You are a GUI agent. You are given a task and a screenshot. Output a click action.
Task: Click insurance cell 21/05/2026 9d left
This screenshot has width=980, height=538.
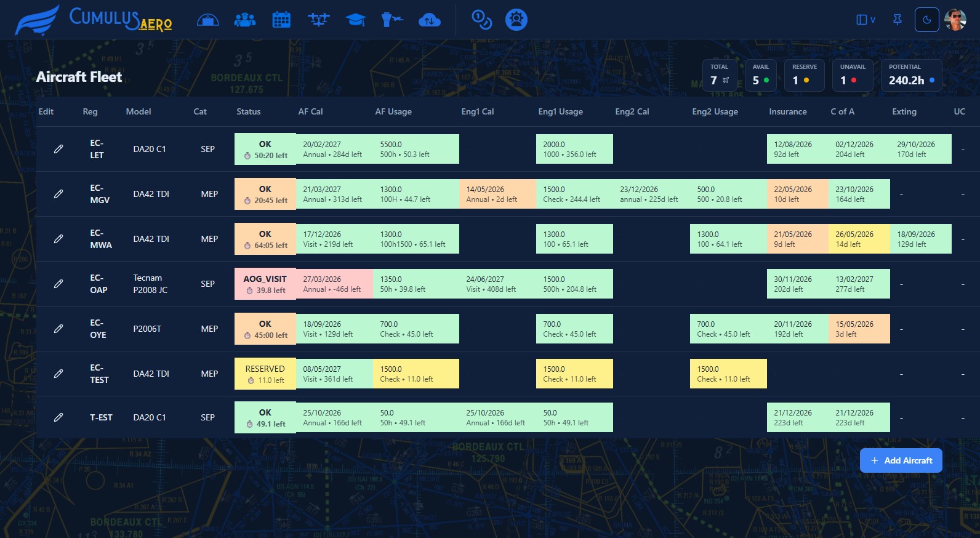point(798,239)
